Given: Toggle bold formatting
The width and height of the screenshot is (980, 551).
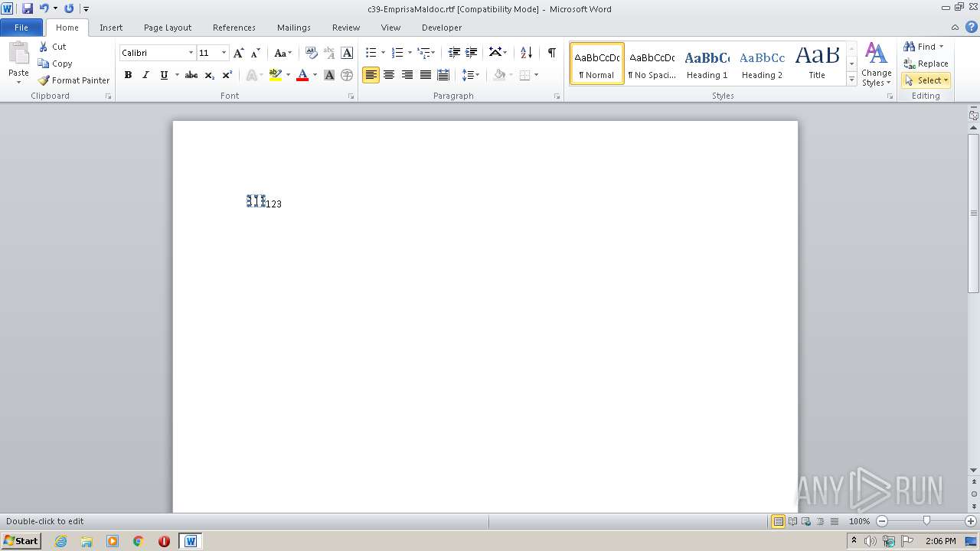Looking at the screenshot, I should pyautogui.click(x=128, y=75).
